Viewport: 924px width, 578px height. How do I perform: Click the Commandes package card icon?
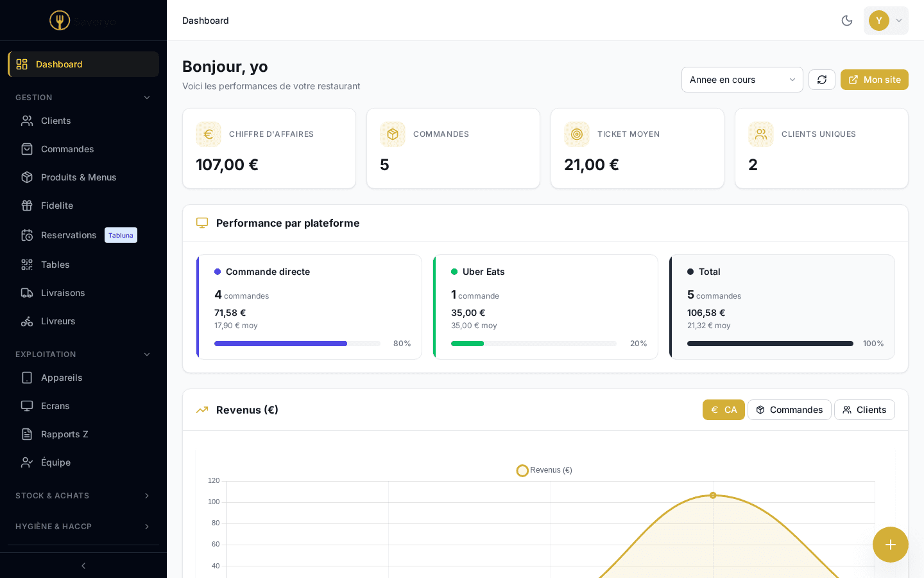click(x=393, y=134)
